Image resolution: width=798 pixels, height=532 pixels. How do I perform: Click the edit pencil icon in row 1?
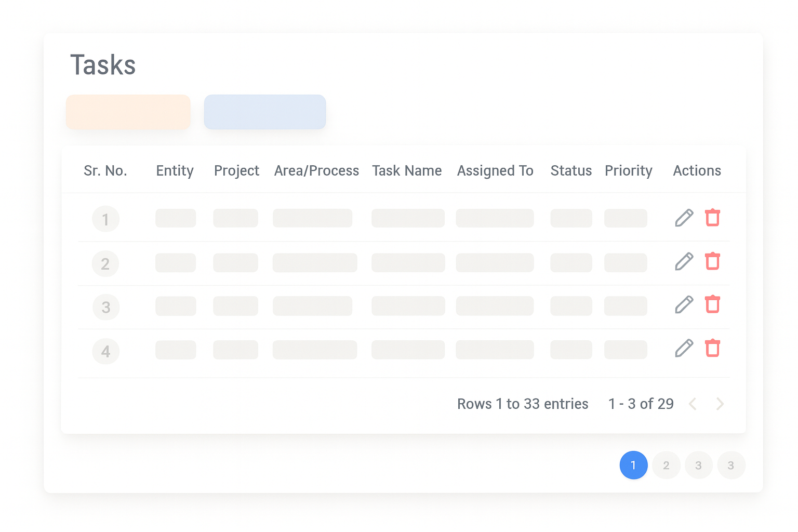tap(684, 218)
